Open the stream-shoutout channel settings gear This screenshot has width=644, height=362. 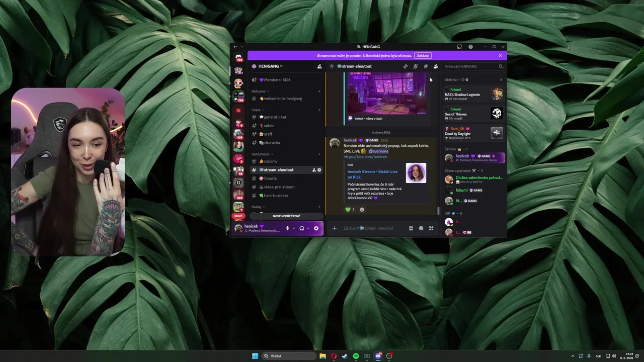coord(319,170)
